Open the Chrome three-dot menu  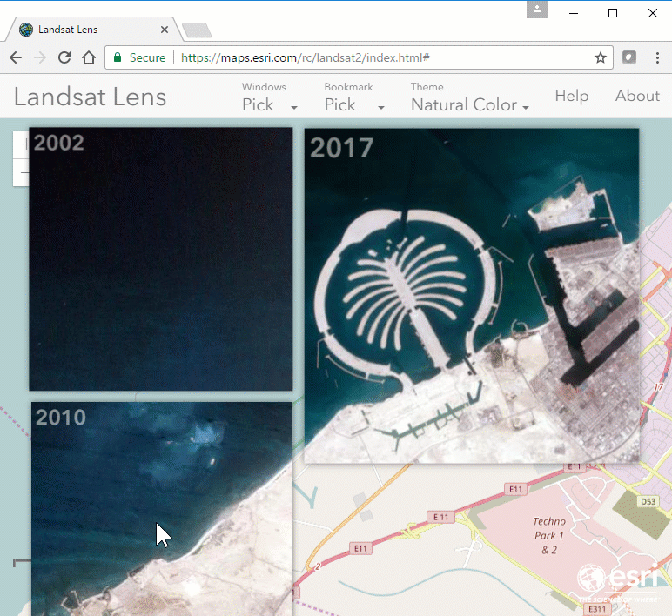[x=657, y=57]
